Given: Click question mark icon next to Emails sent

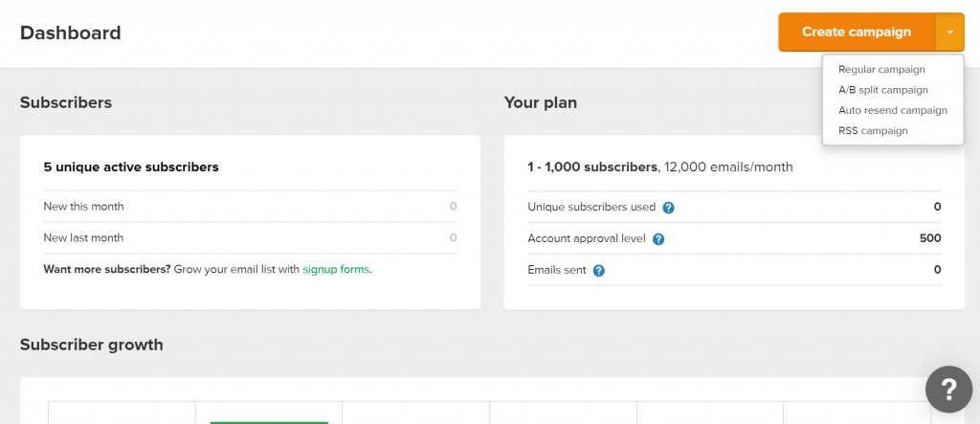Looking at the screenshot, I should point(599,270).
